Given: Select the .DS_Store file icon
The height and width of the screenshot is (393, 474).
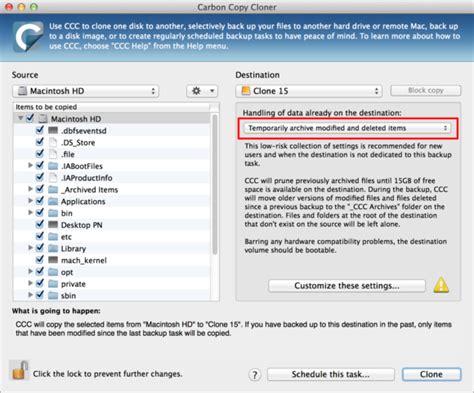Looking at the screenshot, I should tap(53, 142).
